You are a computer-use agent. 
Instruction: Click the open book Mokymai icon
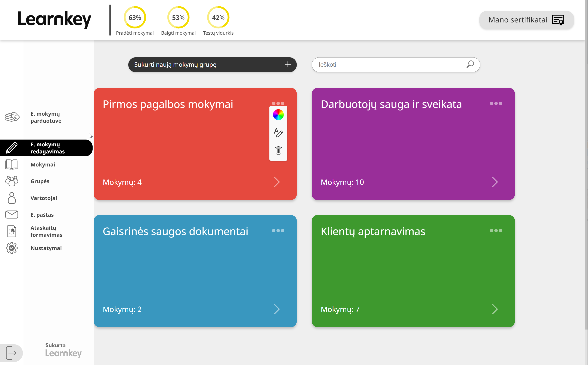12,164
